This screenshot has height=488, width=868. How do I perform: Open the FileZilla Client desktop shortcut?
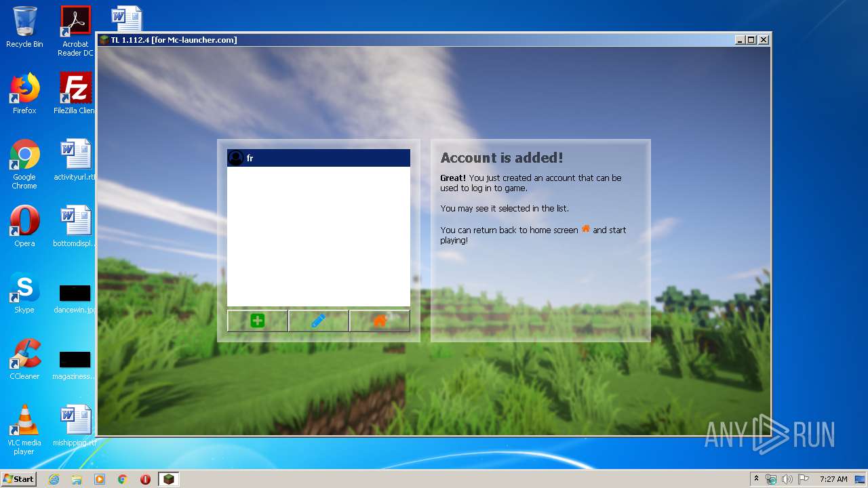pos(75,94)
